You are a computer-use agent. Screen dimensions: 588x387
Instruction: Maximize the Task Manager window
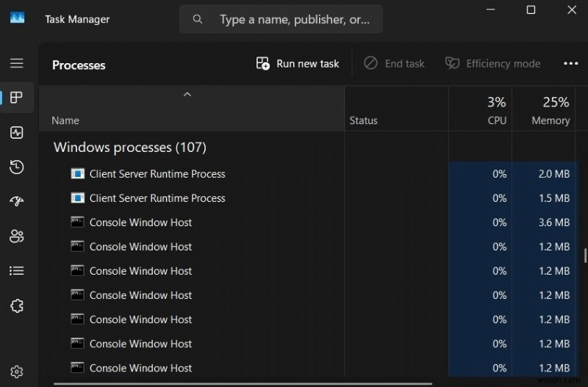531,10
